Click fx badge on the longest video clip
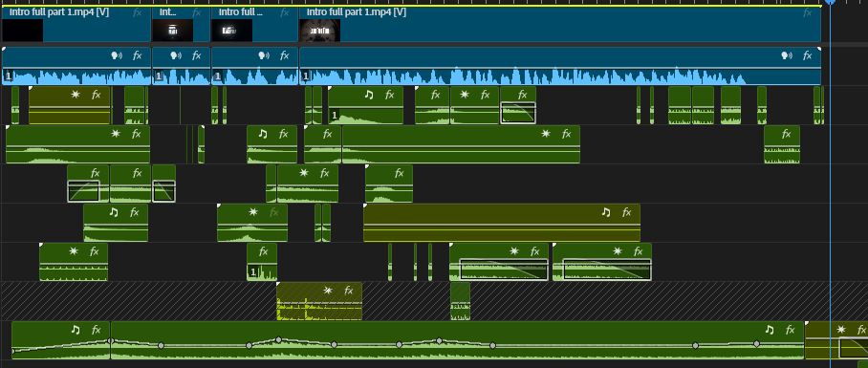 coord(808,12)
